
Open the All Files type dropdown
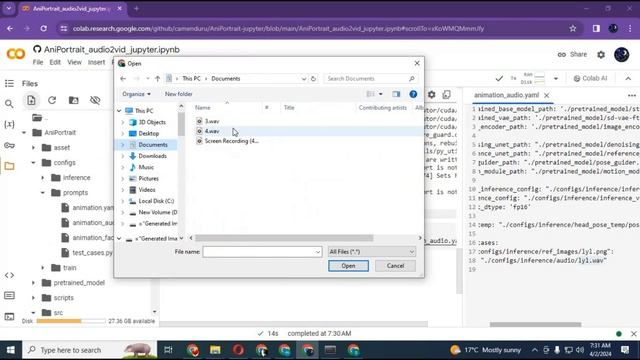coord(371,252)
